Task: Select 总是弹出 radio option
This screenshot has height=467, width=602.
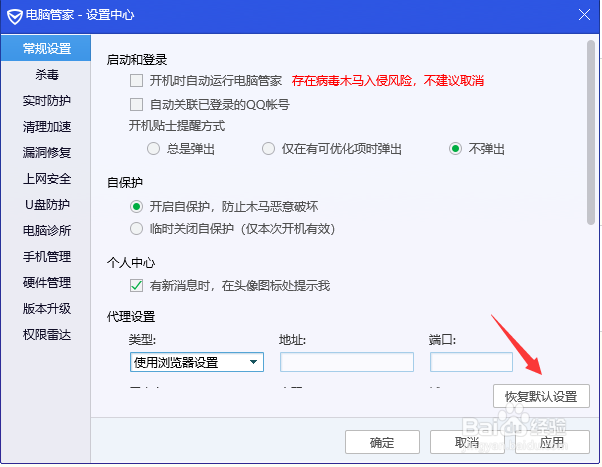Action: 153,149
